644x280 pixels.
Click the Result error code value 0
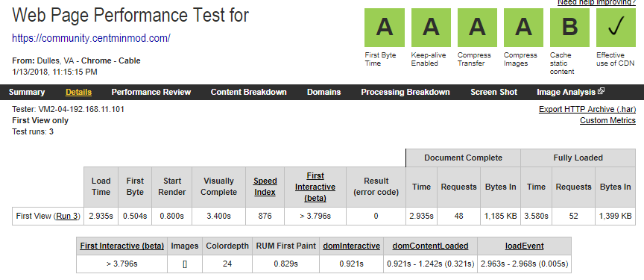pos(376,216)
